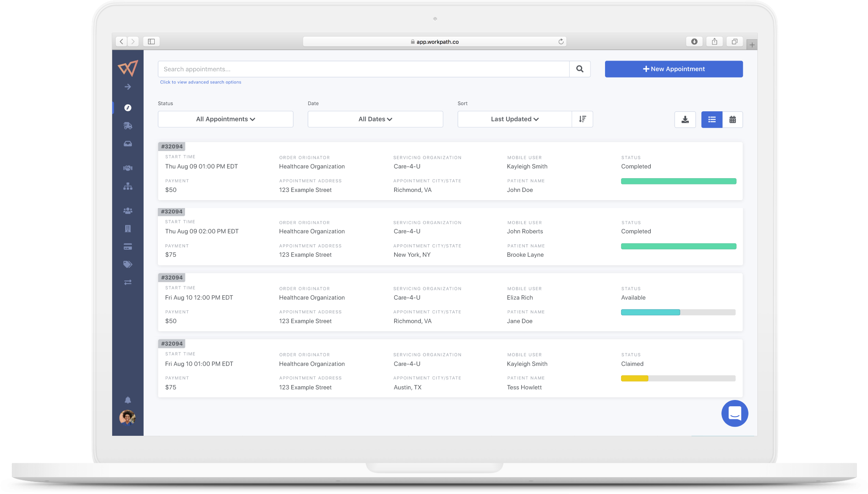Click the Search appointments input field
868x494 pixels.
(x=363, y=69)
